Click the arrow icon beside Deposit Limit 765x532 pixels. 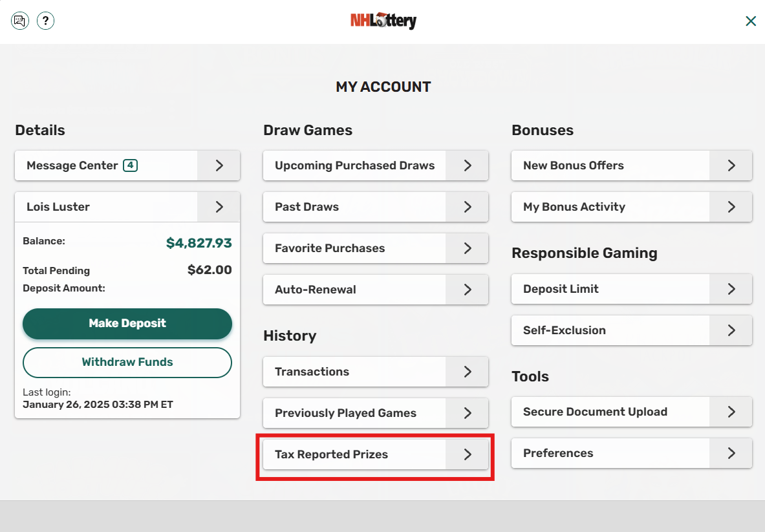(x=731, y=289)
